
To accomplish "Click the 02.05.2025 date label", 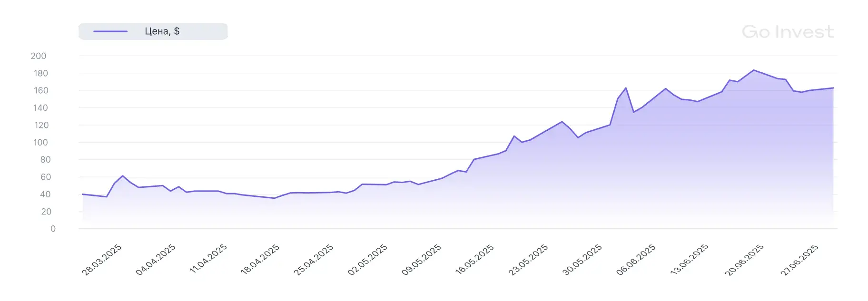I will click(367, 260).
